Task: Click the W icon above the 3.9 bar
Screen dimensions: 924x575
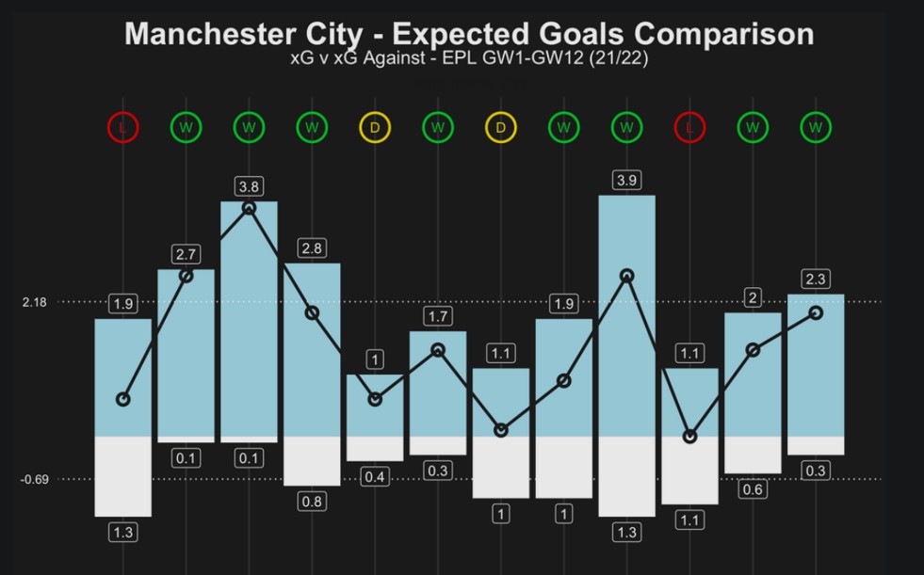Action: (x=627, y=127)
